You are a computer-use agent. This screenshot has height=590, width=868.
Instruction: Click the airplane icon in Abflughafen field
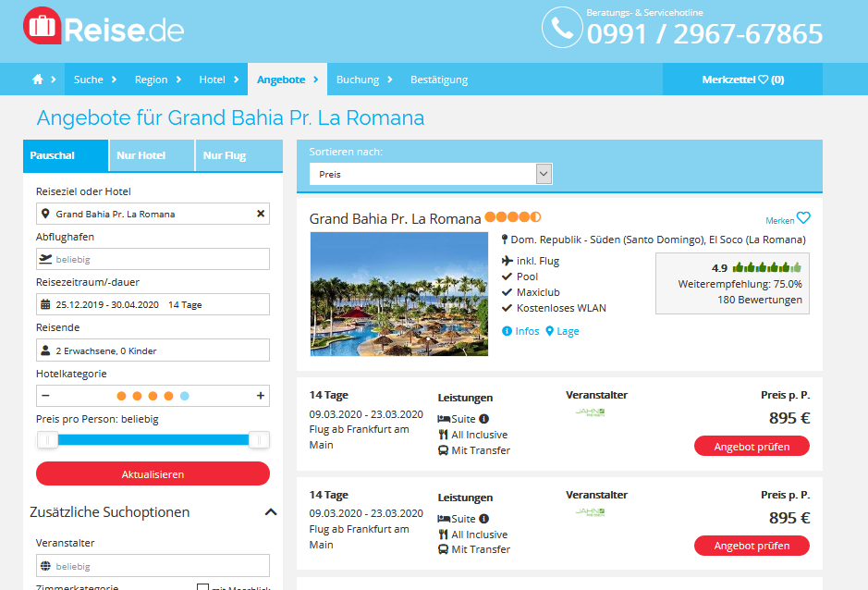coord(46,259)
